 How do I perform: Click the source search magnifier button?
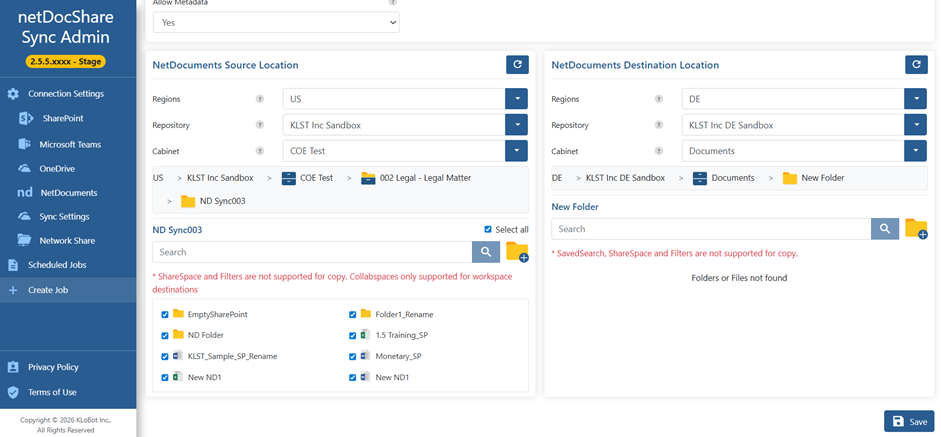click(x=486, y=252)
